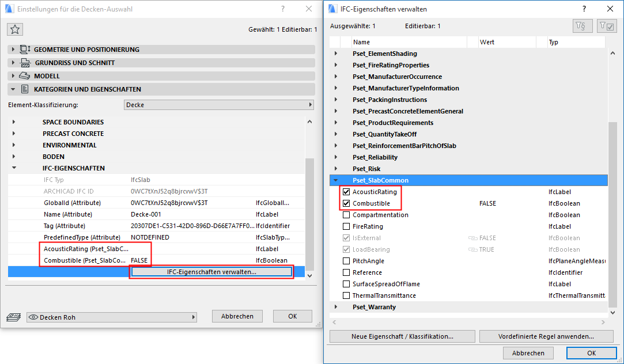Select AcousticRating row in Decken-Auswahl dialog

click(x=156, y=249)
